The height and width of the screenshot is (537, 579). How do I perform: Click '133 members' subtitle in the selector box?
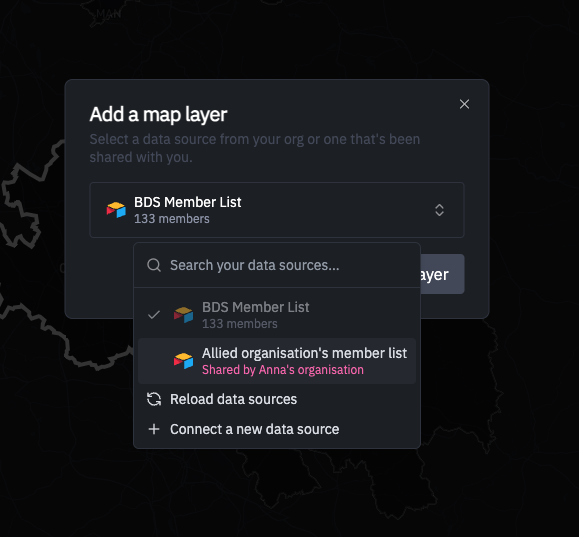point(172,219)
